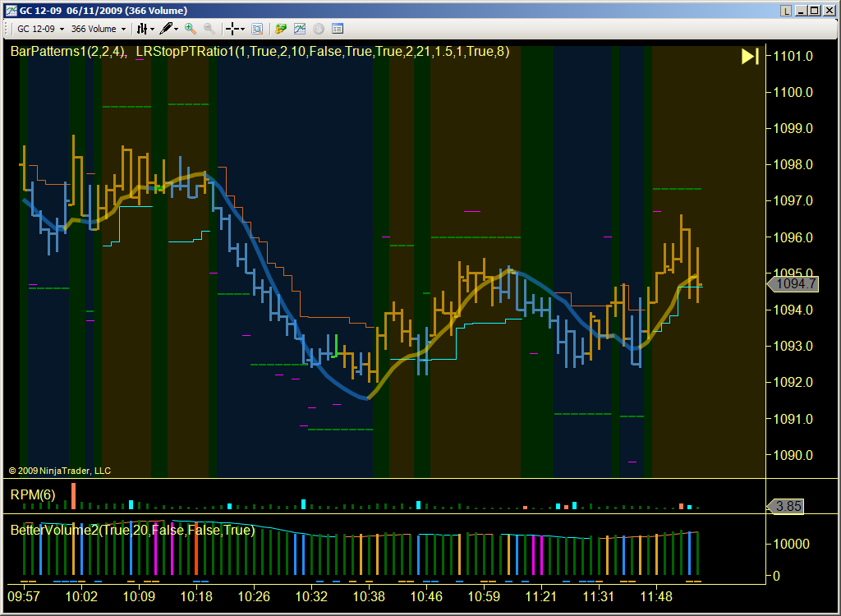Click the 10:02 time axis label
This screenshot has height=616, width=841.
tap(81, 596)
